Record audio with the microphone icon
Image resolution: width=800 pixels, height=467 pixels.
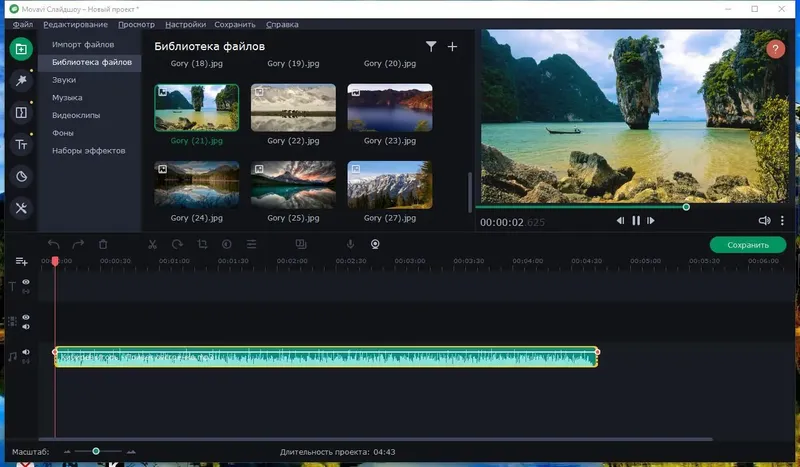click(351, 244)
